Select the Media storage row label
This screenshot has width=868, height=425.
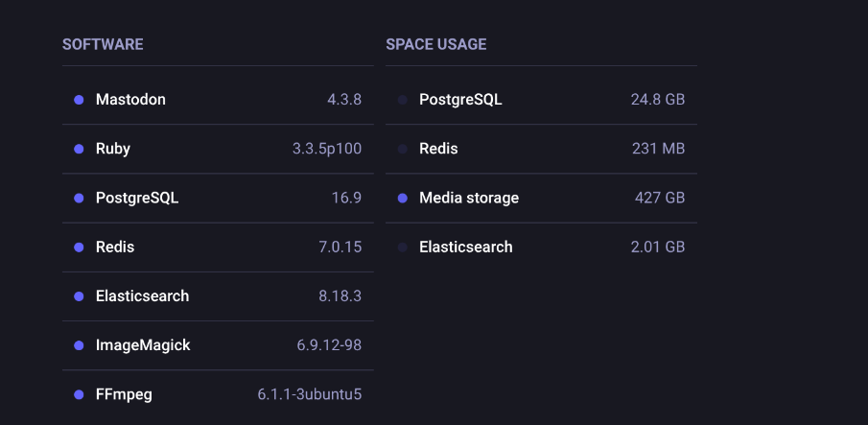pyautogui.click(x=469, y=198)
